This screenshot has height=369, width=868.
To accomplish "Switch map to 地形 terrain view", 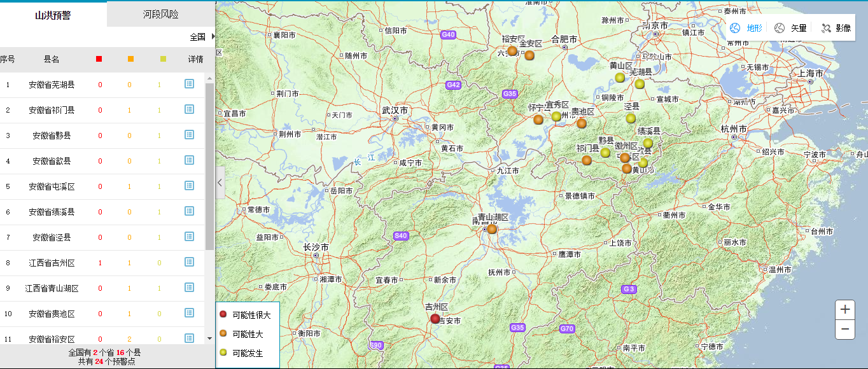I will [746, 28].
